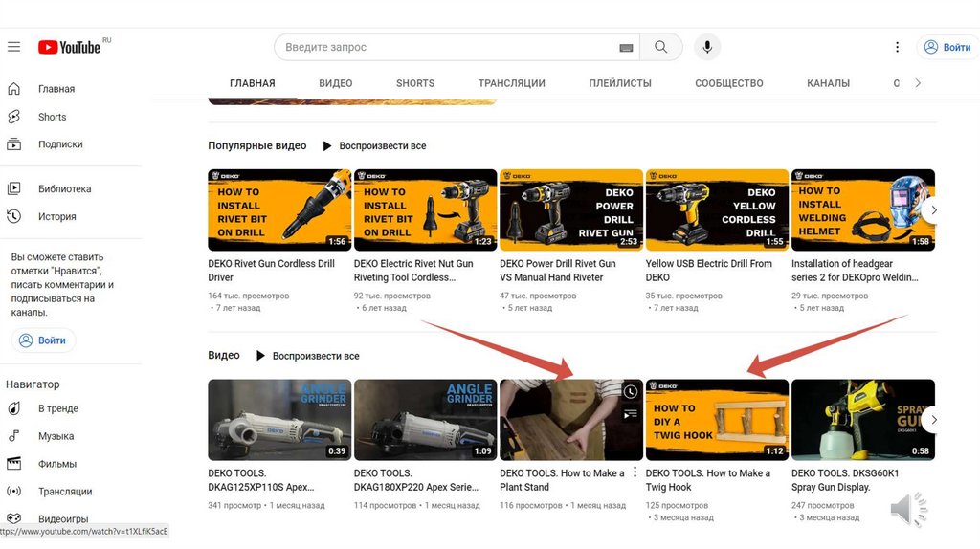The image size is (980, 549).
Task: Open three-dot menu beside Plant Stand title
Action: click(x=635, y=472)
